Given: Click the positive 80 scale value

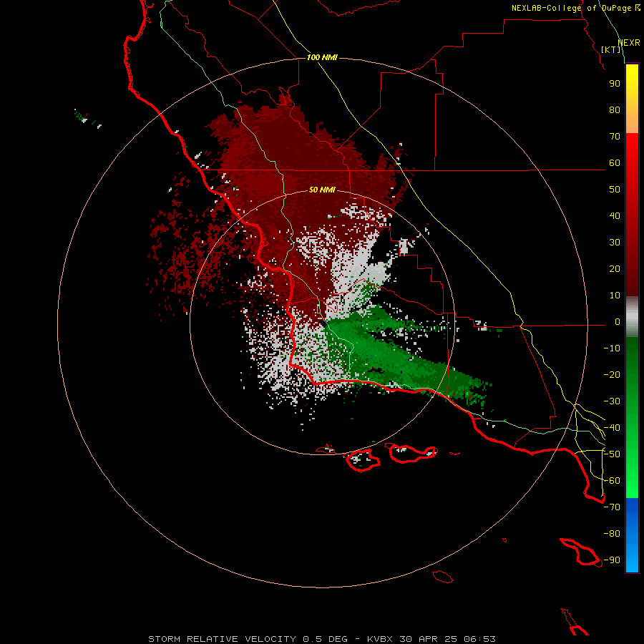Looking at the screenshot, I should coord(615,110).
